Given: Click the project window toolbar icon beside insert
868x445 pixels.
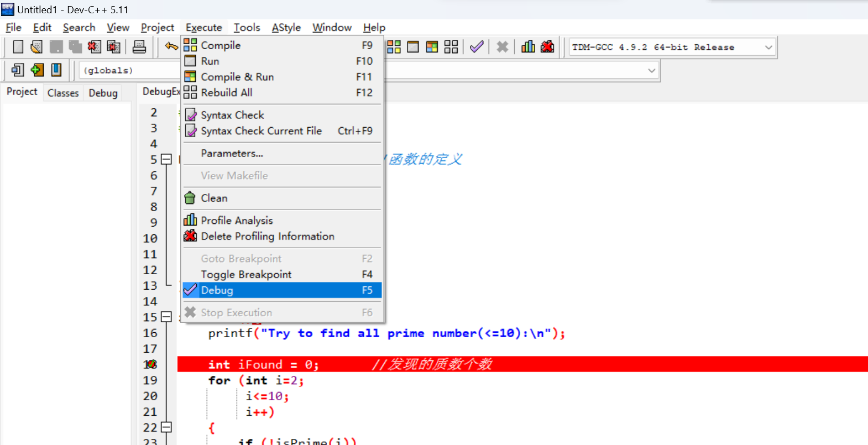Looking at the screenshot, I should coord(18,70).
